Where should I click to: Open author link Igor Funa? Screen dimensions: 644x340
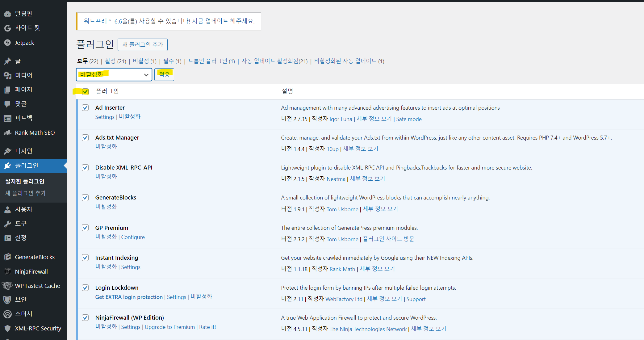click(341, 119)
